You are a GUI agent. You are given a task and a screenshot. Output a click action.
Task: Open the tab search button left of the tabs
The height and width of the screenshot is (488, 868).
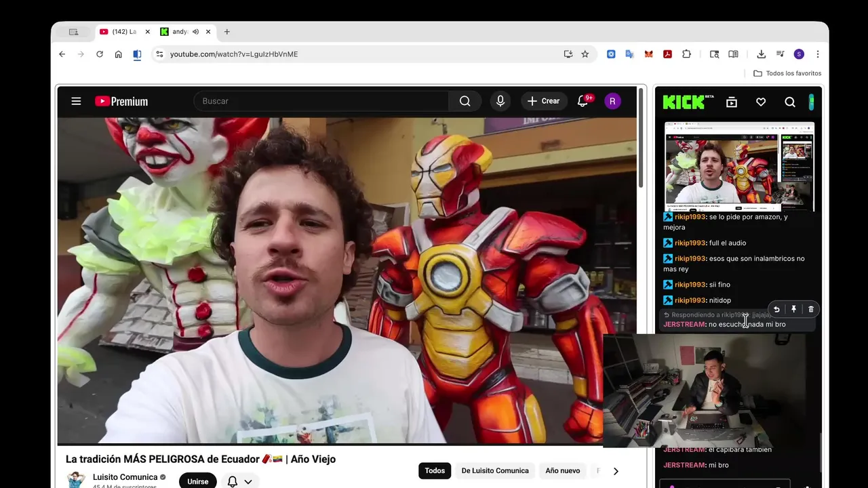coord(73,32)
